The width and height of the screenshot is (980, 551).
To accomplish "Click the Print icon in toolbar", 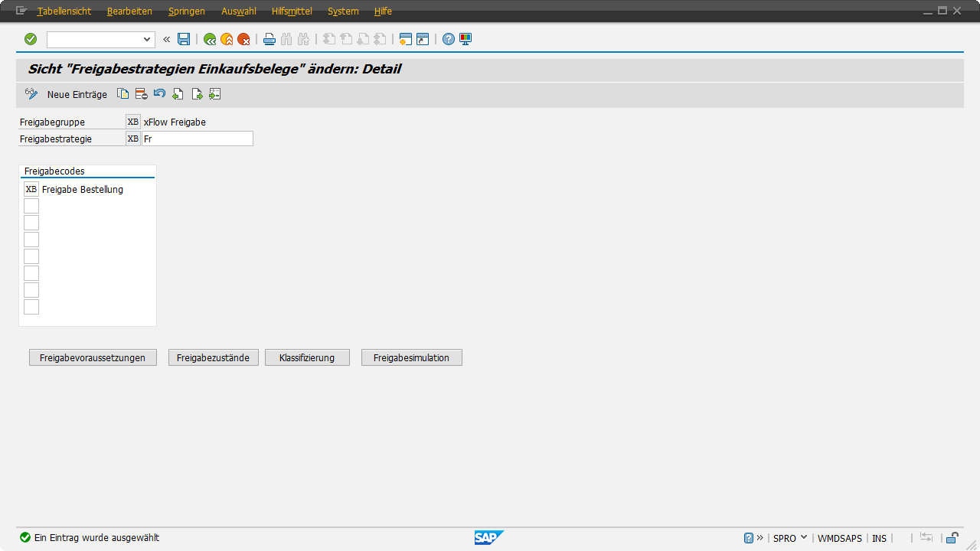I will 269,39.
